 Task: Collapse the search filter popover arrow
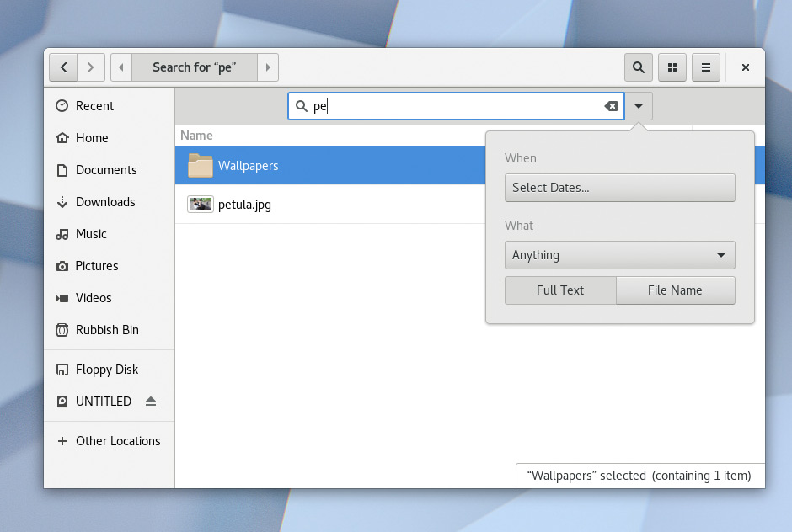[639, 106]
